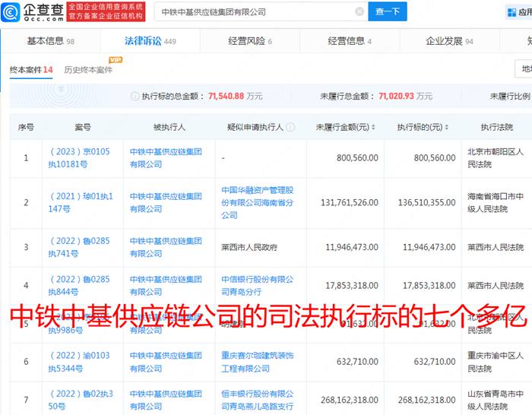
Task: Select the 终本案件 14 sub-tab
Action: (x=31, y=70)
